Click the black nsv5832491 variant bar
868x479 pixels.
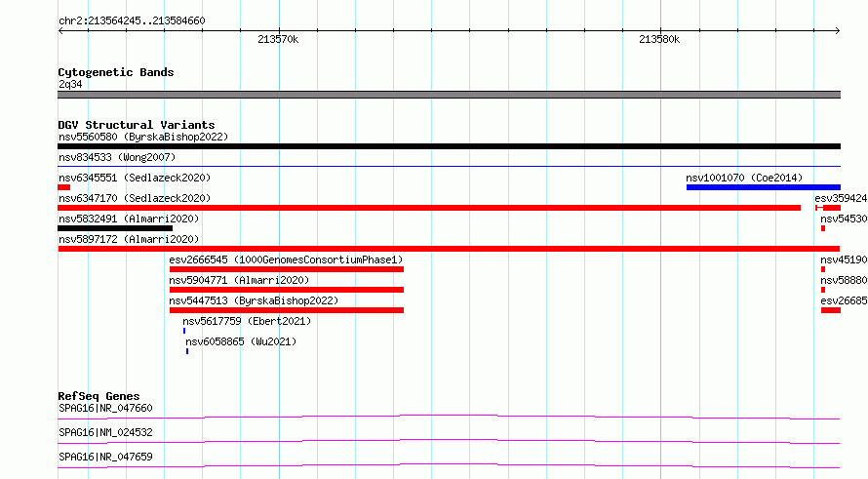[115, 228]
